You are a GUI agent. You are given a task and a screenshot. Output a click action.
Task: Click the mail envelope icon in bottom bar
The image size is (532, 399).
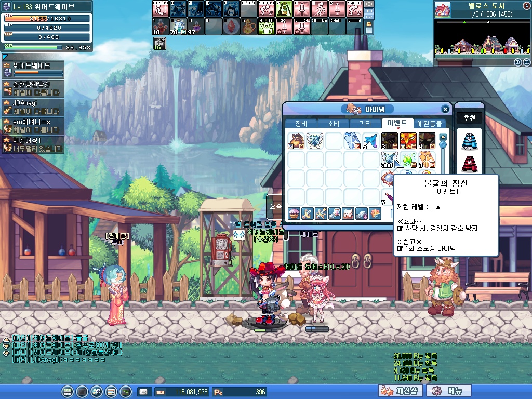[142, 391]
